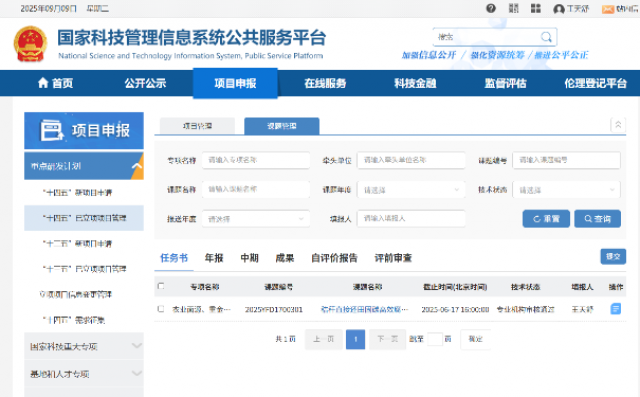Open 在线服务 in the navigation bar
Viewport: 640px width, 397px height.
point(325,83)
